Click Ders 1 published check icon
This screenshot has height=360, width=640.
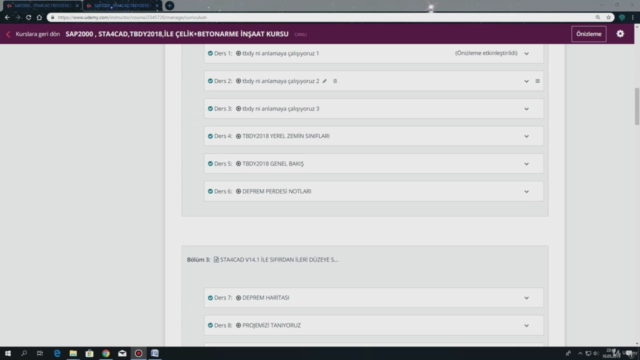click(x=210, y=53)
